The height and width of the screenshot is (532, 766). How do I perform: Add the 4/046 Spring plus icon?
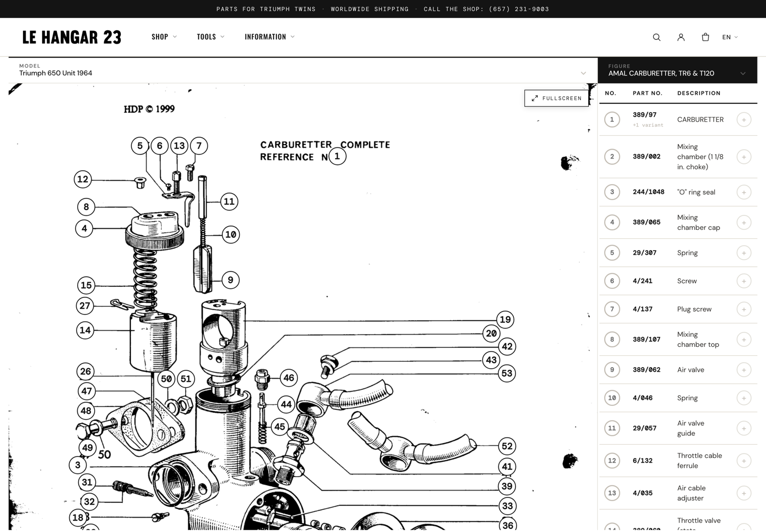click(744, 398)
